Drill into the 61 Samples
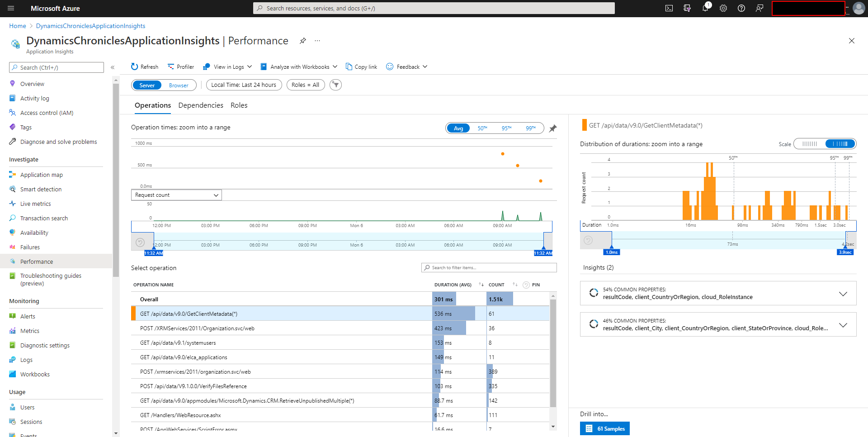Image resolution: width=868 pixels, height=437 pixels. tap(604, 428)
